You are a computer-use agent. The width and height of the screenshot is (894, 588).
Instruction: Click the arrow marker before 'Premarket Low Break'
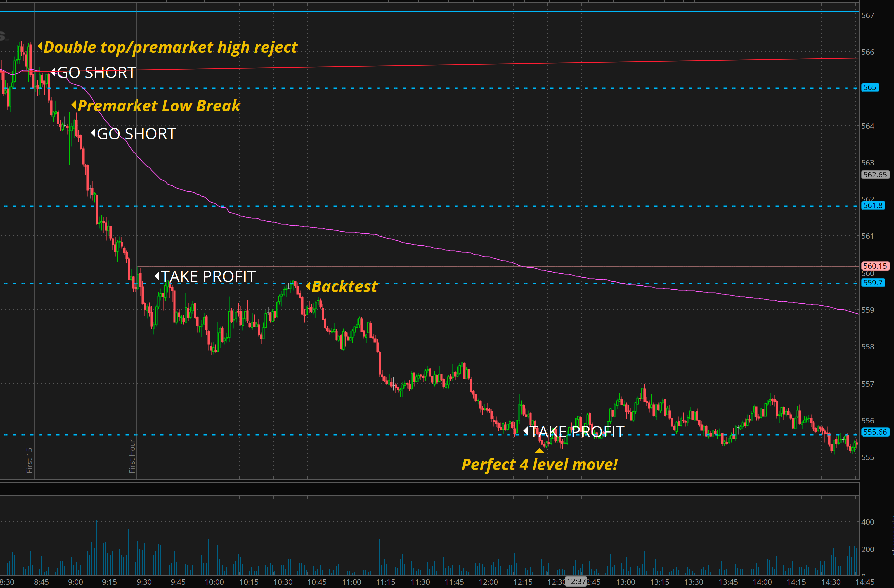pos(74,105)
